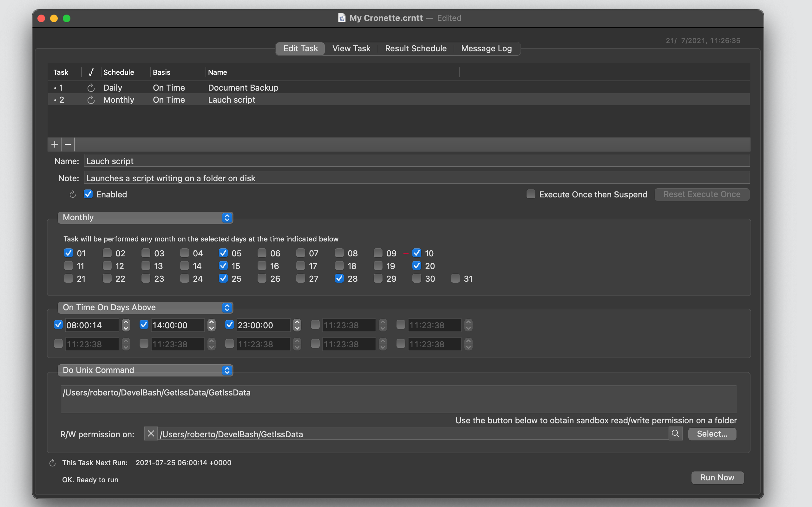The width and height of the screenshot is (812, 507).
Task: Click the Note text field
Action: tap(417, 178)
